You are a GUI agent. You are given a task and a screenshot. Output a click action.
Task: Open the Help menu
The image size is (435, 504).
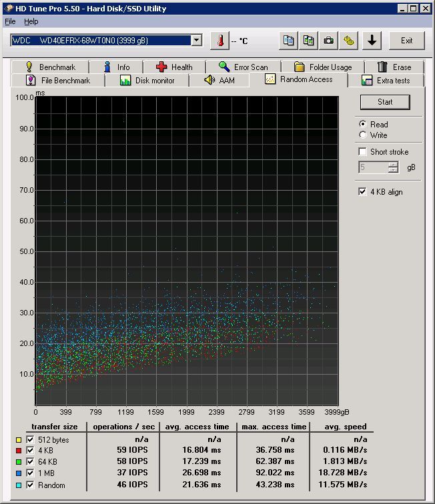click(31, 21)
